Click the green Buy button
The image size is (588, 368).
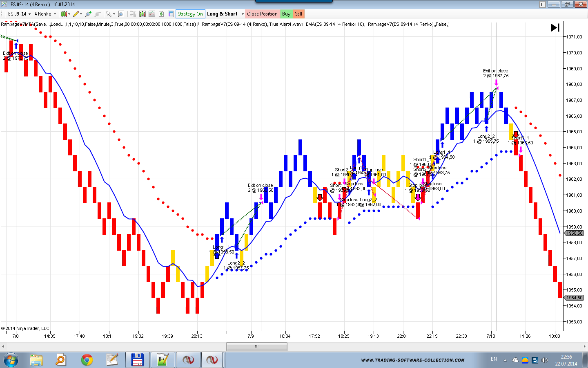pyautogui.click(x=286, y=14)
